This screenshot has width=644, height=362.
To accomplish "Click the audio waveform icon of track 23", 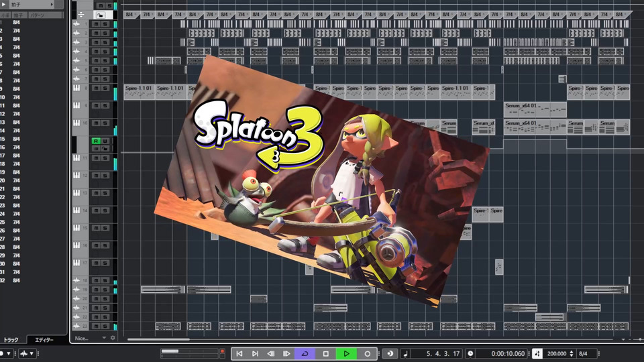I will (x=76, y=326).
